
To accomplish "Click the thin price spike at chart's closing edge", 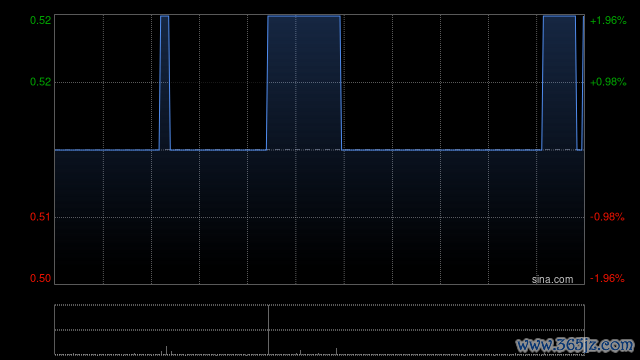I will [583, 82].
